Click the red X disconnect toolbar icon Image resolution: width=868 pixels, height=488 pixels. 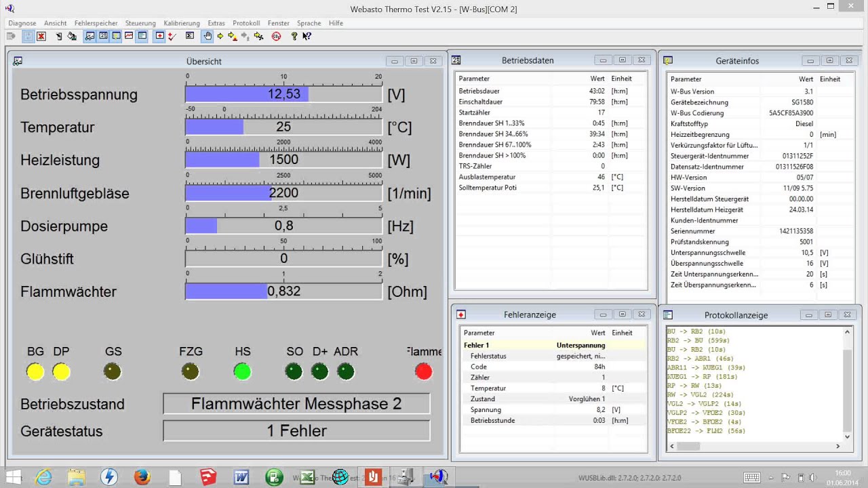click(41, 36)
